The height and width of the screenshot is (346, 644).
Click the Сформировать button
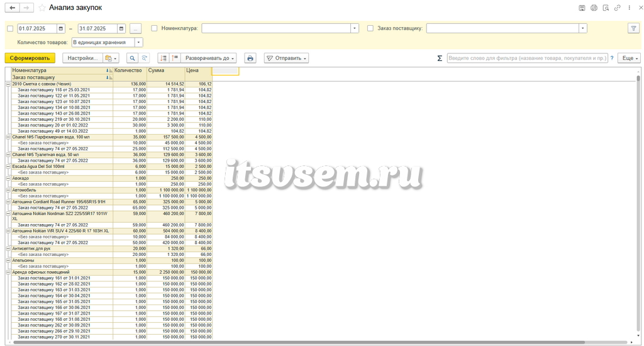click(x=30, y=59)
